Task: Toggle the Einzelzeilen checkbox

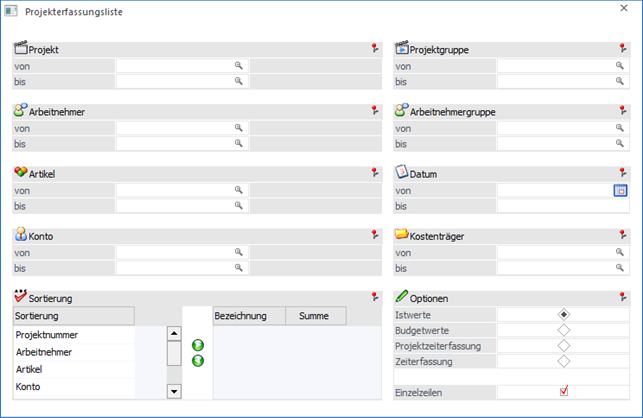Action: point(564,391)
